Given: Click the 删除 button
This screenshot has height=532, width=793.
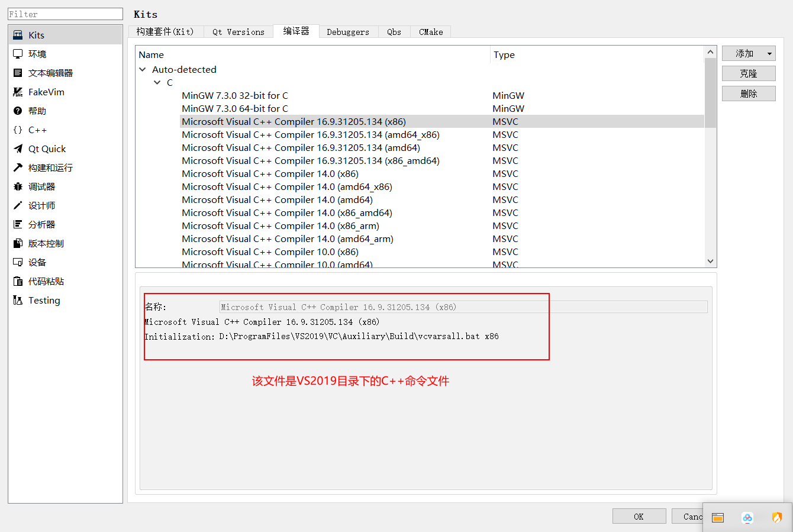Looking at the screenshot, I should click(x=749, y=93).
